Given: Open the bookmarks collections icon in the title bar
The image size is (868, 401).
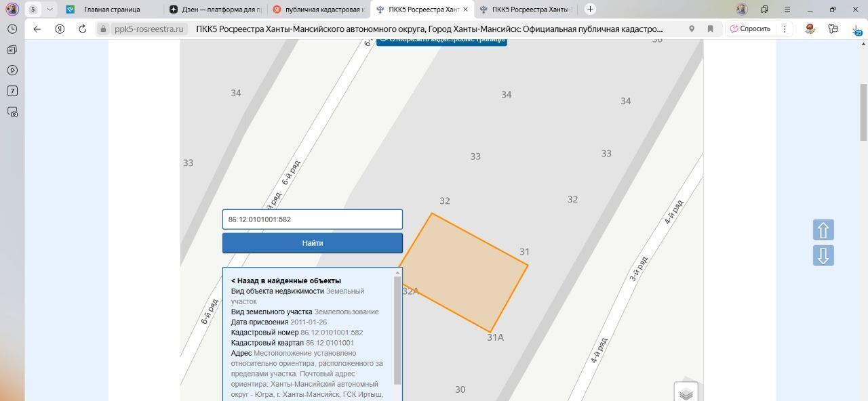Looking at the screenshot, I should click(764, 9).
